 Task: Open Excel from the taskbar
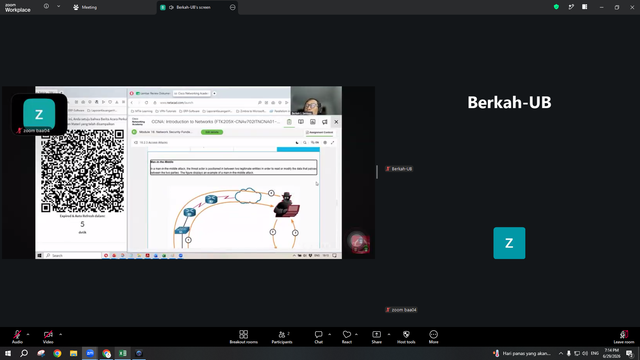click(122, 353)
